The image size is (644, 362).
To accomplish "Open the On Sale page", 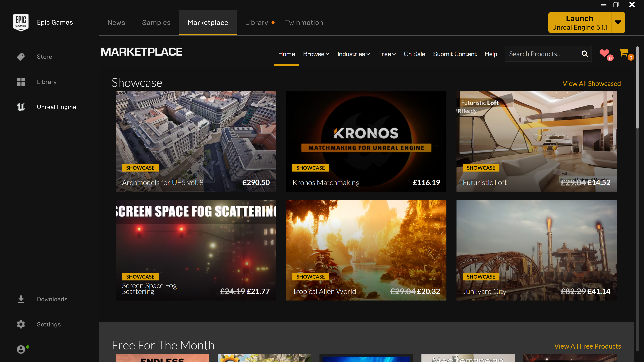I will click(414, 54).
